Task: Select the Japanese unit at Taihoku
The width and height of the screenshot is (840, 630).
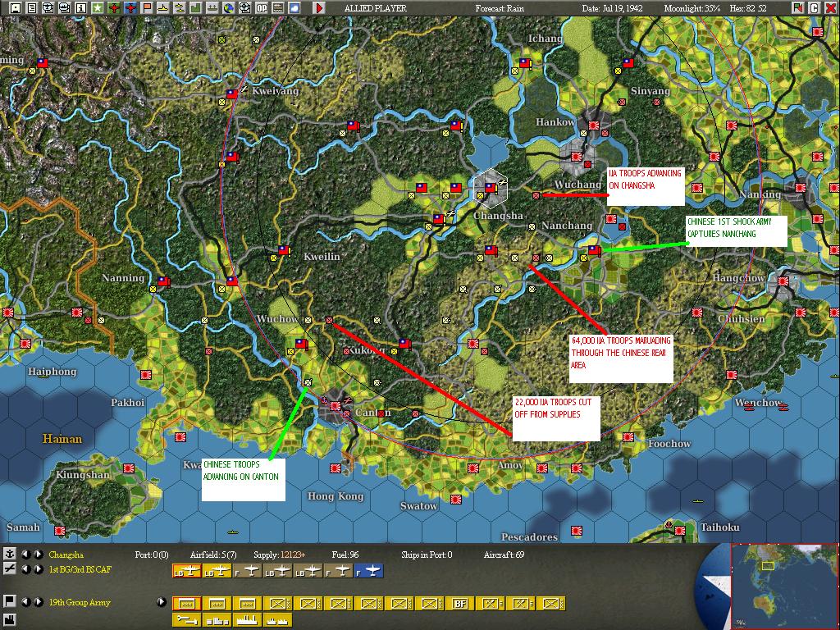Action: tap(679, 531)
